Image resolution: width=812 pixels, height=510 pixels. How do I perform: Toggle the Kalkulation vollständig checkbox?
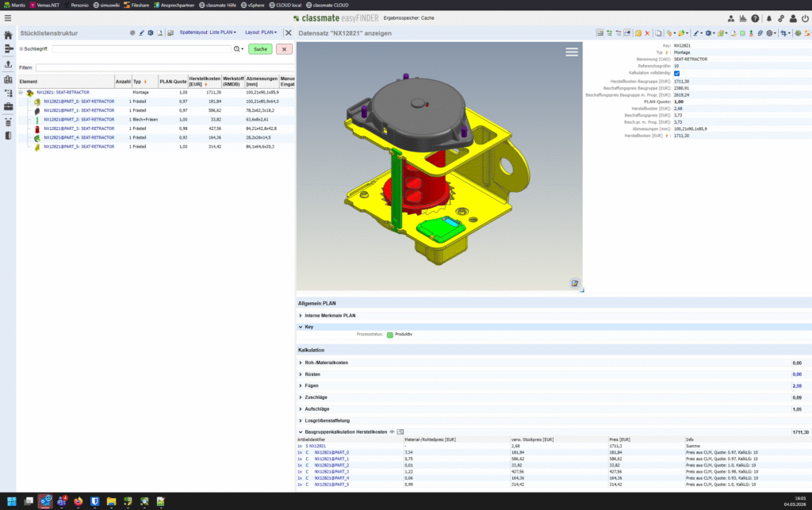pyautogui.click(x=677, y=73)
